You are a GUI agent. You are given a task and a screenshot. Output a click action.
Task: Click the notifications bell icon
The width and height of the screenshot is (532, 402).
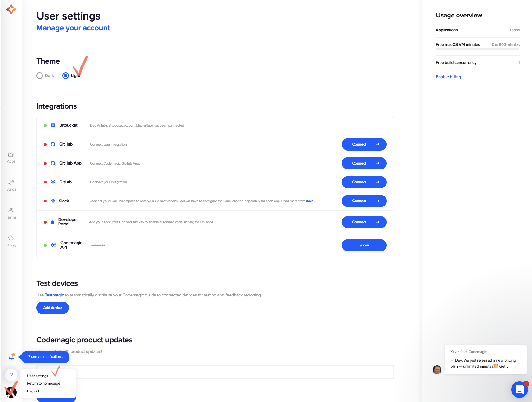tap(11, 356)
